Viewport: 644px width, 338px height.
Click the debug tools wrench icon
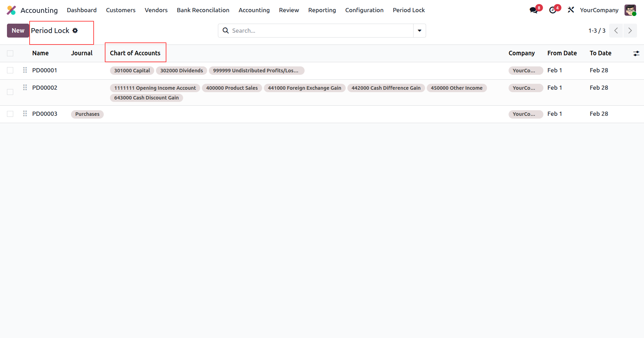point(571,10)
